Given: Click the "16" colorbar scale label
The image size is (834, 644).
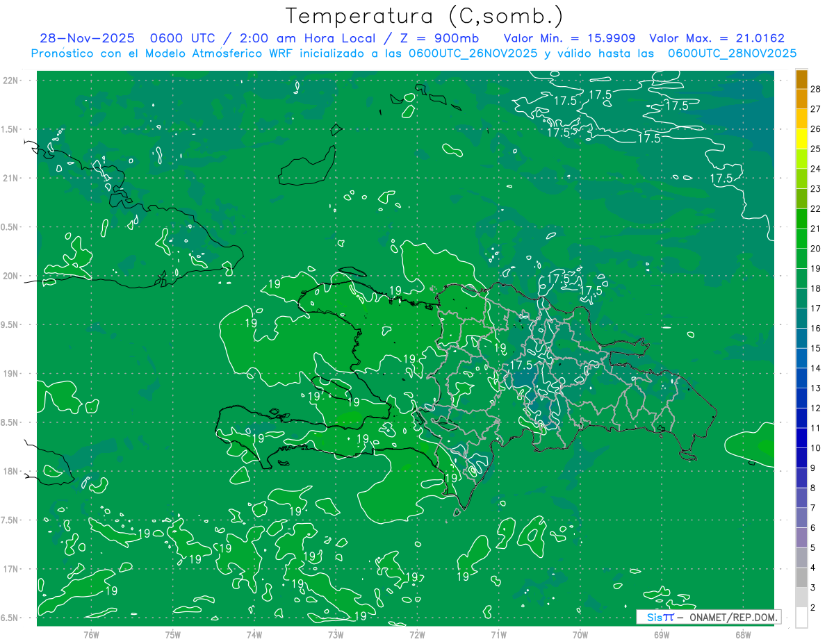Looking at the screenshot, I should (x=816, y=329).
